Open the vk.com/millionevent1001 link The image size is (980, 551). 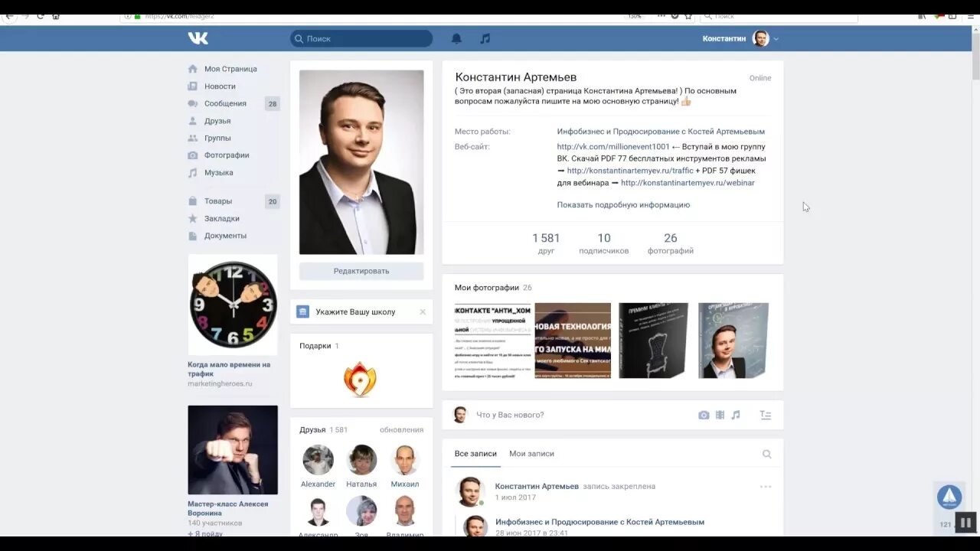pyautogui.click(x=613, y=146)
